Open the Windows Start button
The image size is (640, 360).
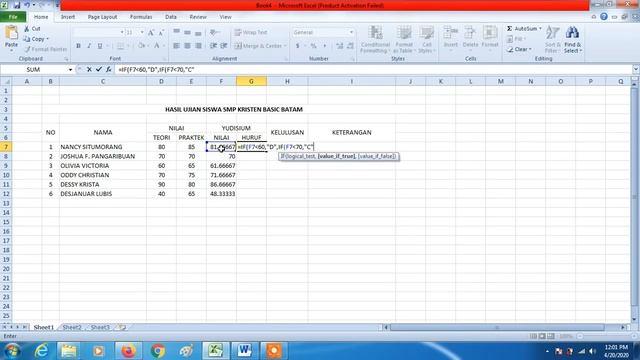[x=12, y=351]
